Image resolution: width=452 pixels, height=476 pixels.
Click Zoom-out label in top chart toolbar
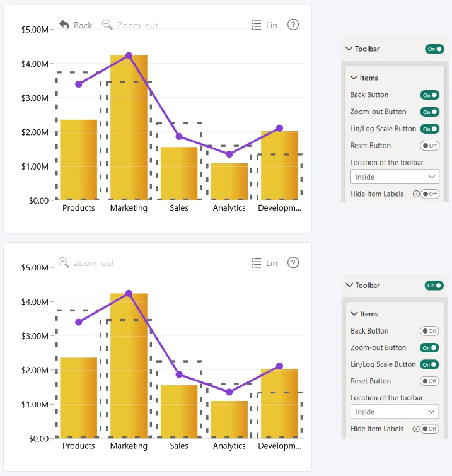point(137,25)
